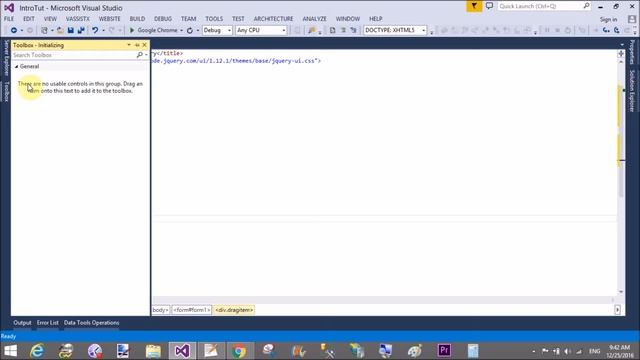This screenshot has width=640, height=360.
Task: Click the Visual Studio taskbar icon
Action: click(x=182, y=351)
